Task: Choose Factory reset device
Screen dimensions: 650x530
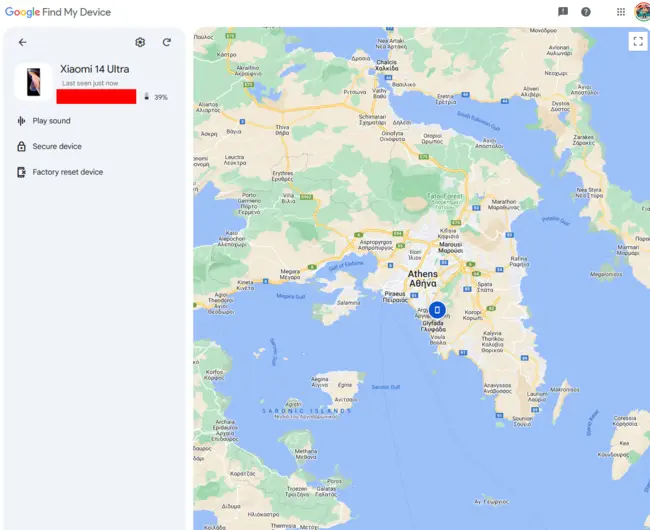Action: tap(68, 172)
